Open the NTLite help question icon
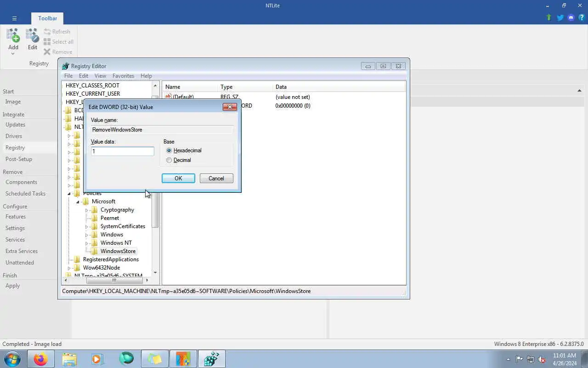 (x=582, y=17)
